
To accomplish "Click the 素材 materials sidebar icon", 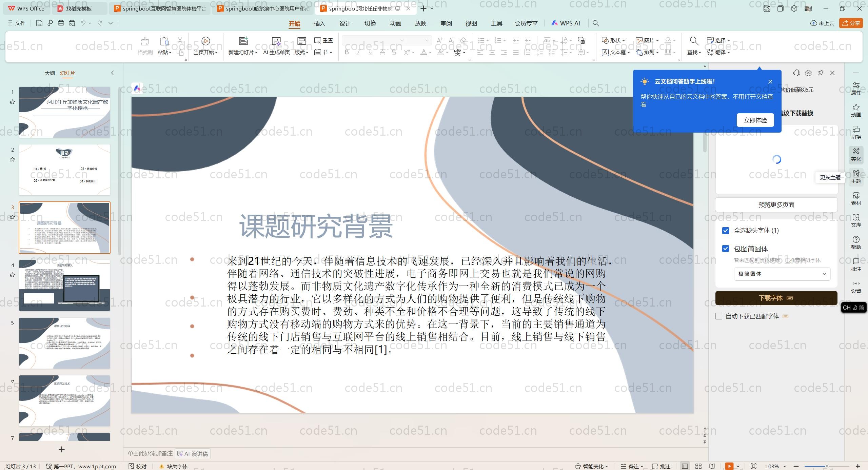I will tap(856, 198).
